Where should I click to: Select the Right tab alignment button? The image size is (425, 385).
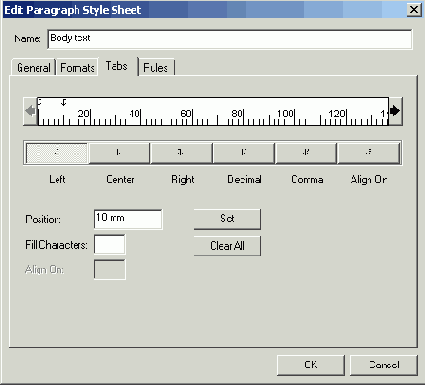coord(181,153)
